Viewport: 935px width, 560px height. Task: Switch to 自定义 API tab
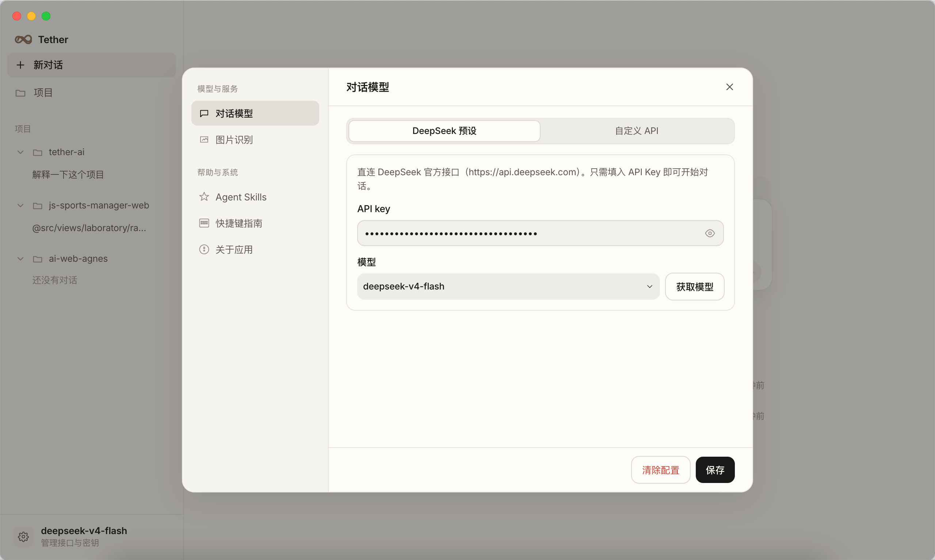pyautogui.click(x=636, y=131)
